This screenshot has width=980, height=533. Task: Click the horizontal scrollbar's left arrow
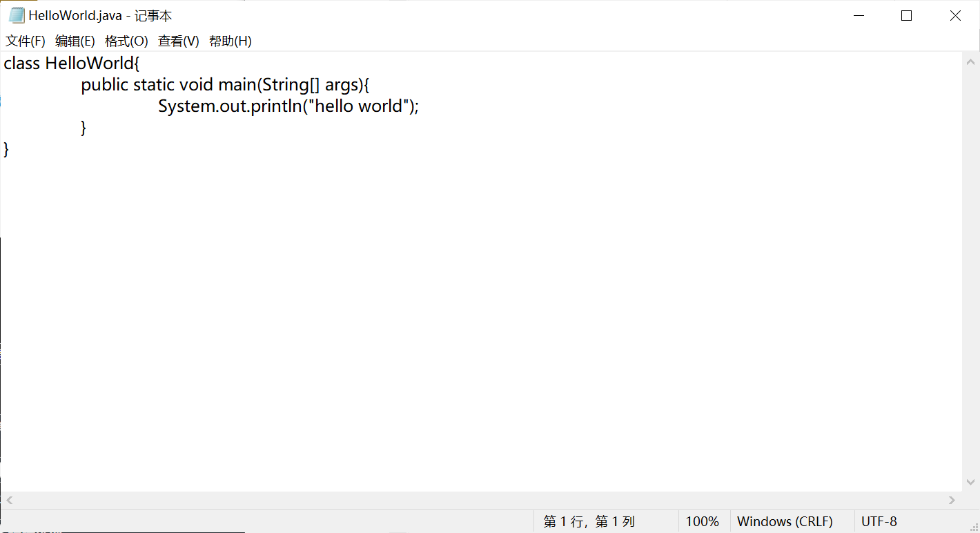[10, 500]
